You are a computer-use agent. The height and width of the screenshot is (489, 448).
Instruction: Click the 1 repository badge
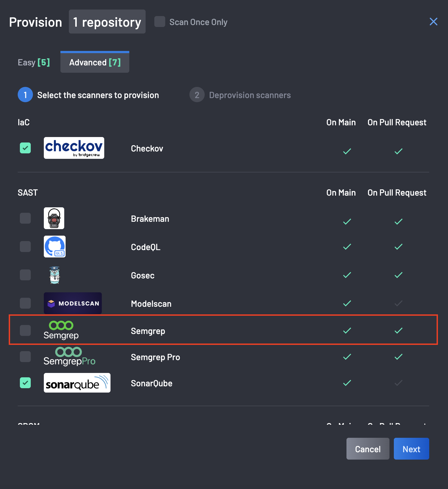point(107,22)
